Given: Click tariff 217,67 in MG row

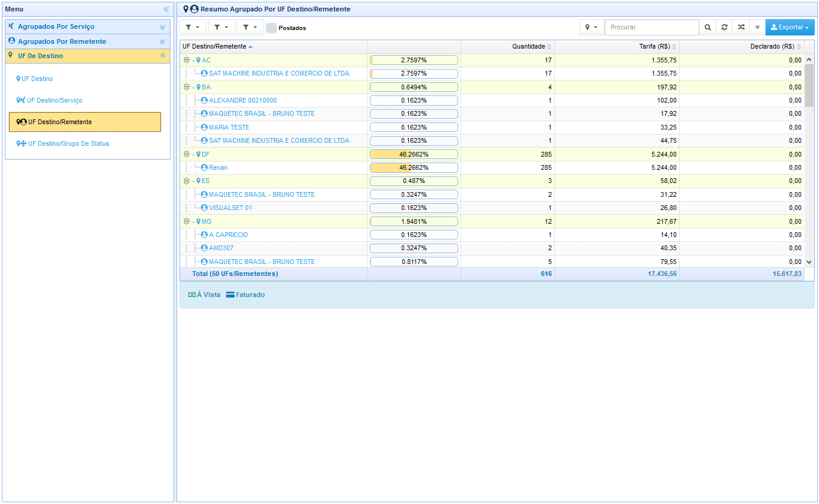Looking at the screenshot, I should click(666, 221).
